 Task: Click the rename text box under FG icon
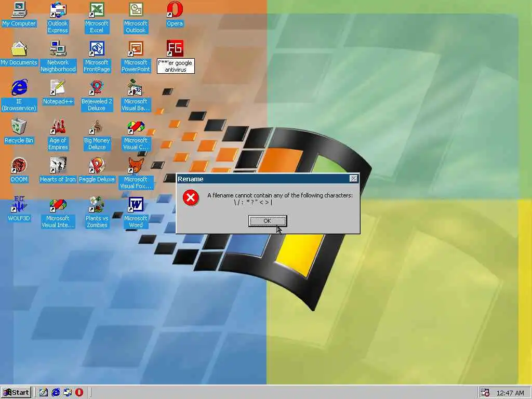pos(176,66)
